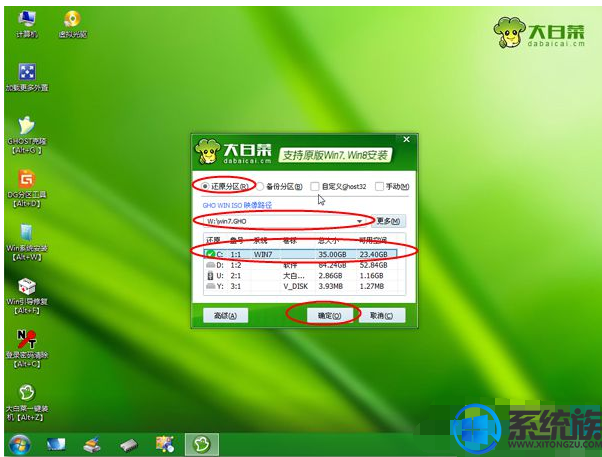This screenshot has height=457, width=602.
Task: Click the 2.86GB cell in the U: row
Action: (330, 276)
